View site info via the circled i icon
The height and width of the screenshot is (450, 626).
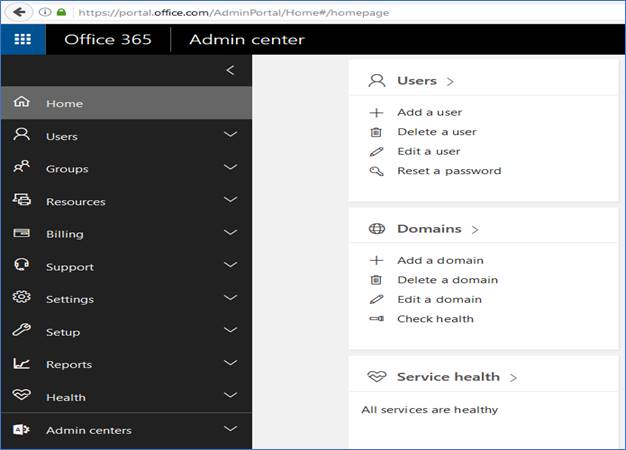45,12
